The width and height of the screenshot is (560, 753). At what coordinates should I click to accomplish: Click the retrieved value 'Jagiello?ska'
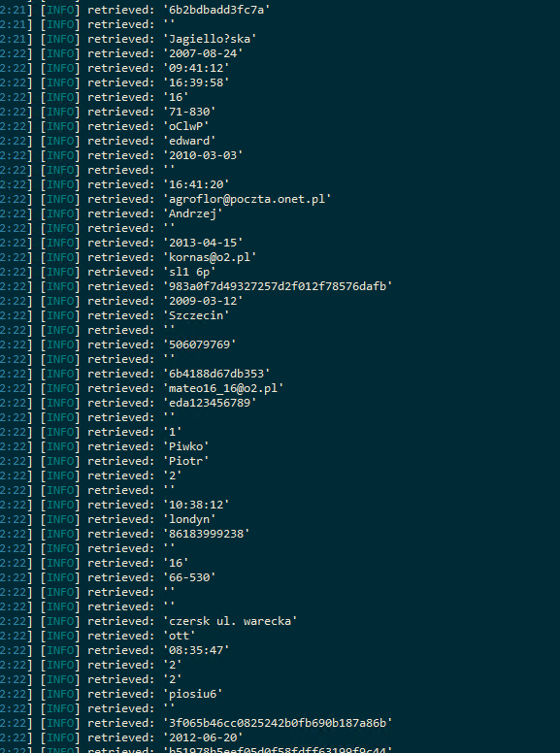[210, 39]
